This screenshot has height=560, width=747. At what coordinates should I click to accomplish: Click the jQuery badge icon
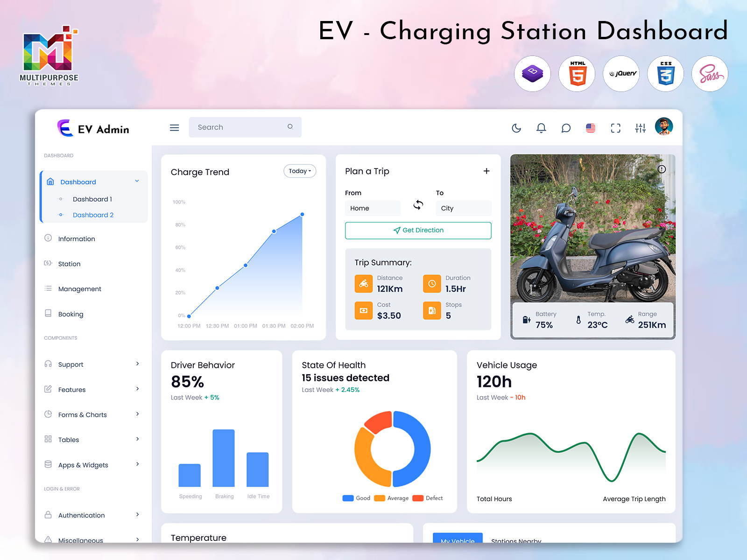(x=621, y=74)
